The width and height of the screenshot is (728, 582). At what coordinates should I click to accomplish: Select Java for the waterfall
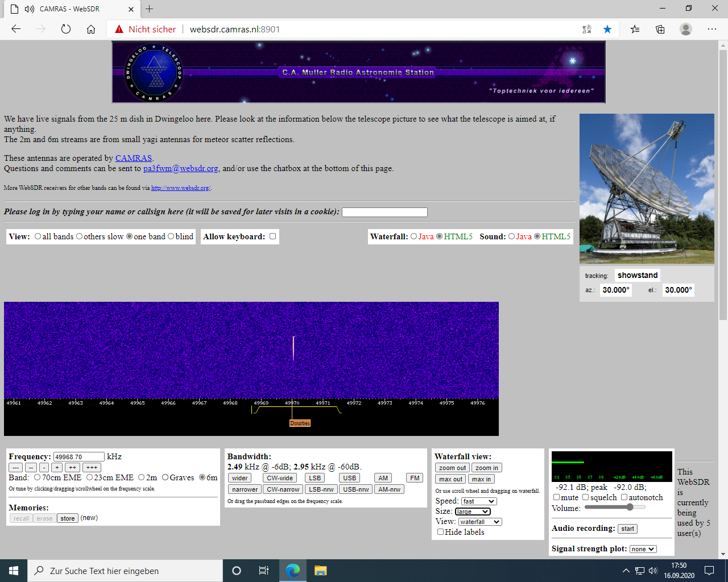coord(413,236)
